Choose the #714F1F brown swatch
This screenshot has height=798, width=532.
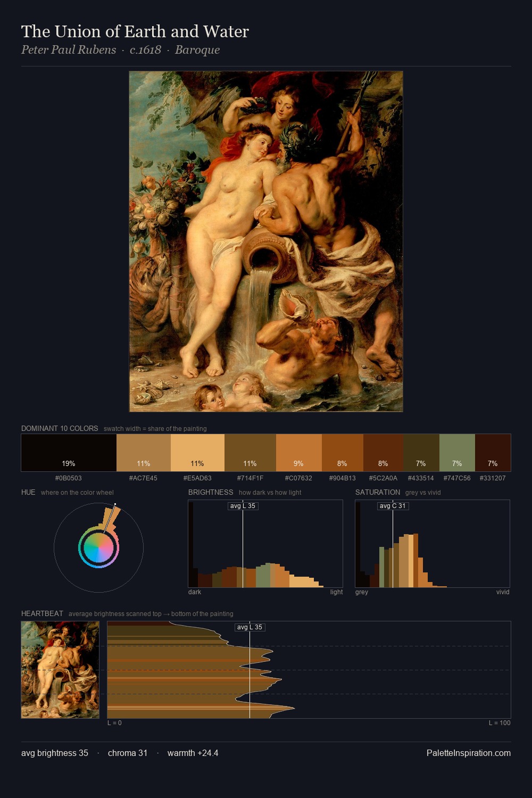[250, 453]
